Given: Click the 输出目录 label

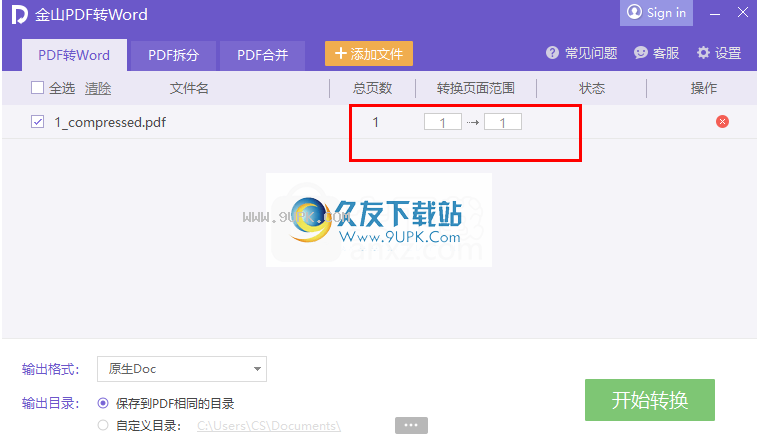Looking at the screenshot, I should (x=50, y=403).
